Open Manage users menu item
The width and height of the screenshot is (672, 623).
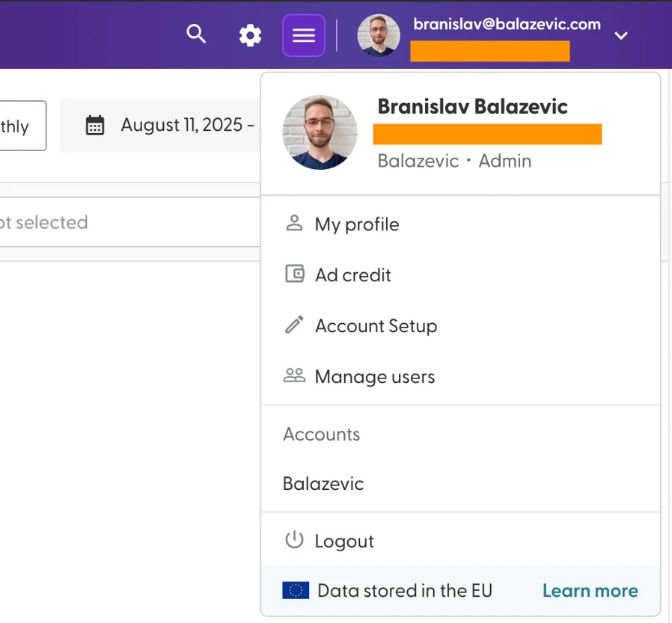coord(460,377)
